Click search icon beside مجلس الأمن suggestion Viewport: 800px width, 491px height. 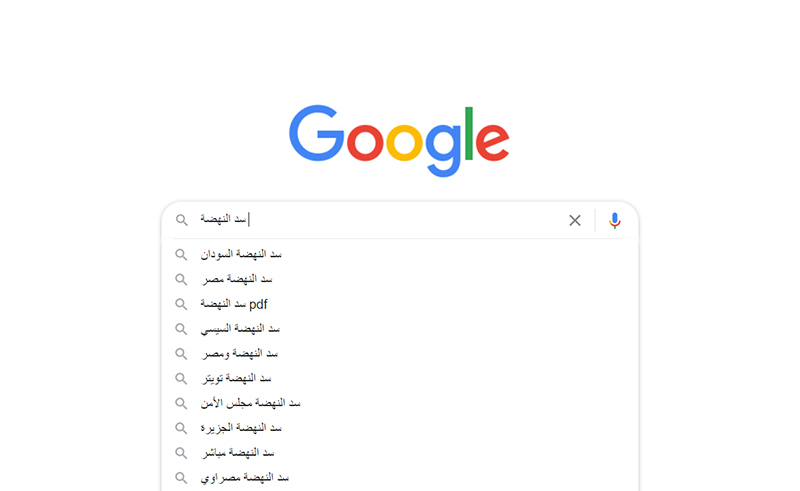coord(181,403)
